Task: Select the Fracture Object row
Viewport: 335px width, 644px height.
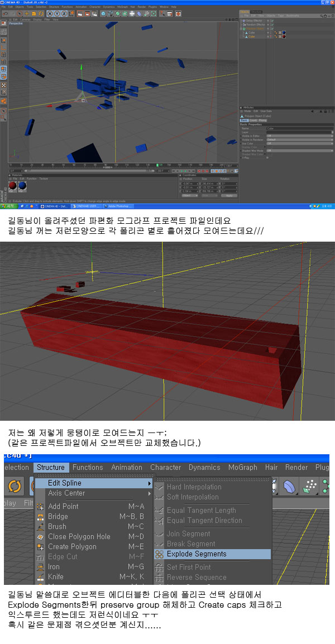Action: [255, 28]
